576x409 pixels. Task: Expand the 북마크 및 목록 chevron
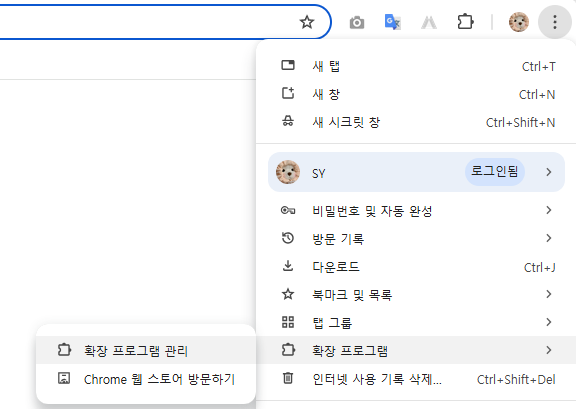[548, 294]
